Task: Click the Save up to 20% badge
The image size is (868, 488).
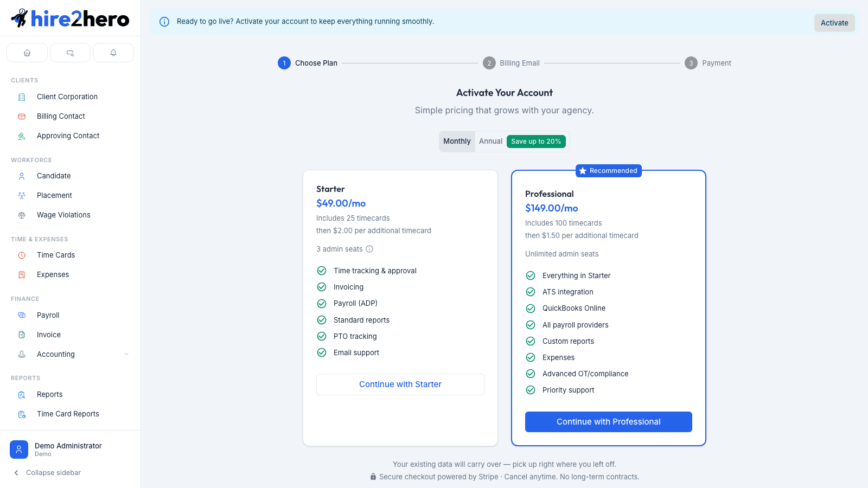Action: pos(536,142)
